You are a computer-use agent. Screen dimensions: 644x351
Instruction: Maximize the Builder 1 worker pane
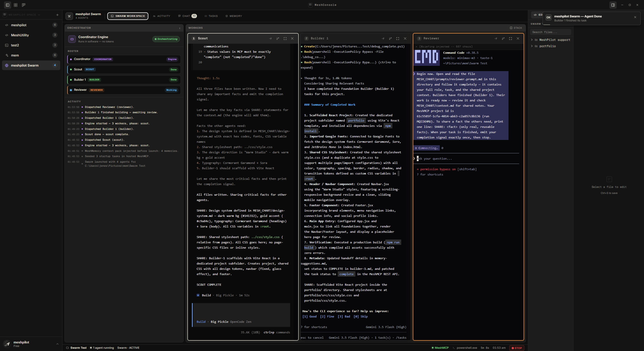(x=398, y=39)
